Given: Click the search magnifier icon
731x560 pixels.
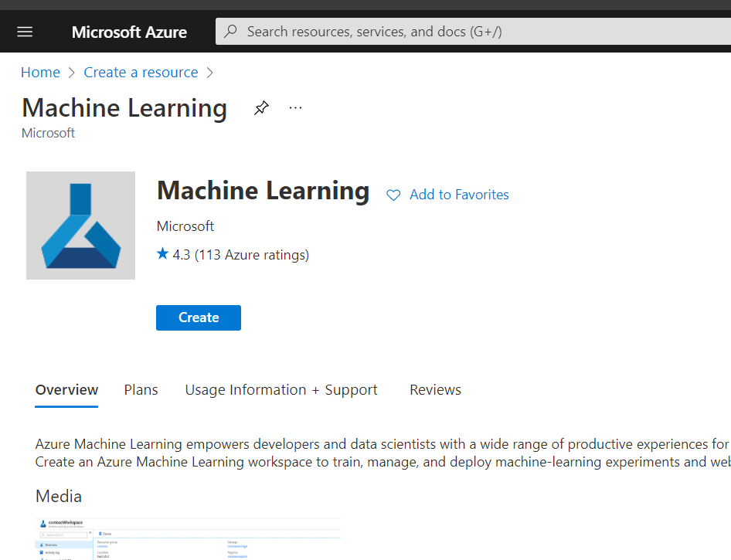Looking at the screenshot, I should [230, 31].
